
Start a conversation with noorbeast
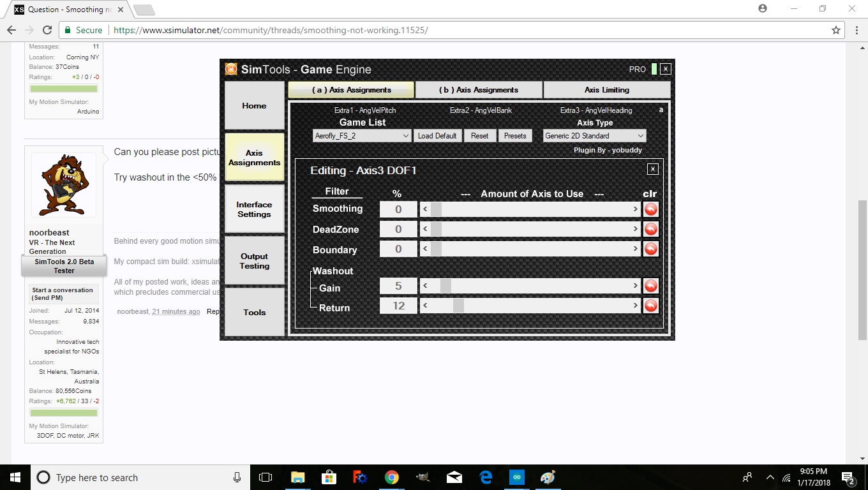(x=63, y=293)
